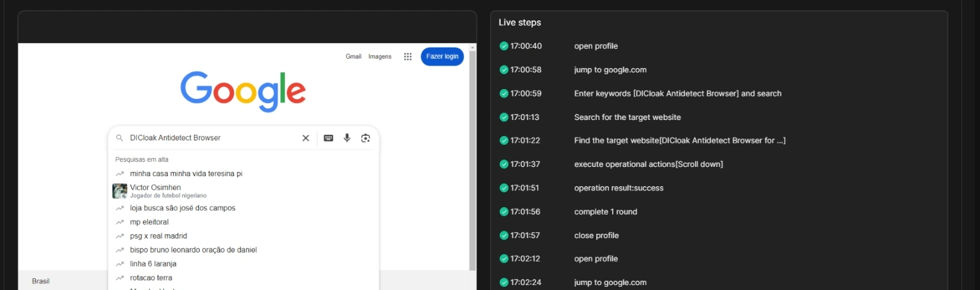Click the scrollbar up arrow in browser preview
This screenshot has height=290, width=980.
(473, 47)
